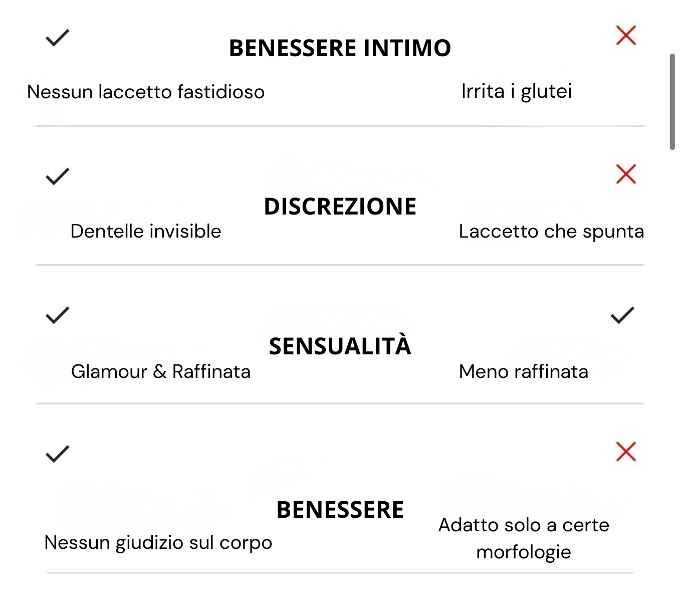Click the Nessun laccetto fastidioso text
The height and width of the screenshot is (616, 680).
pos(146,92)
